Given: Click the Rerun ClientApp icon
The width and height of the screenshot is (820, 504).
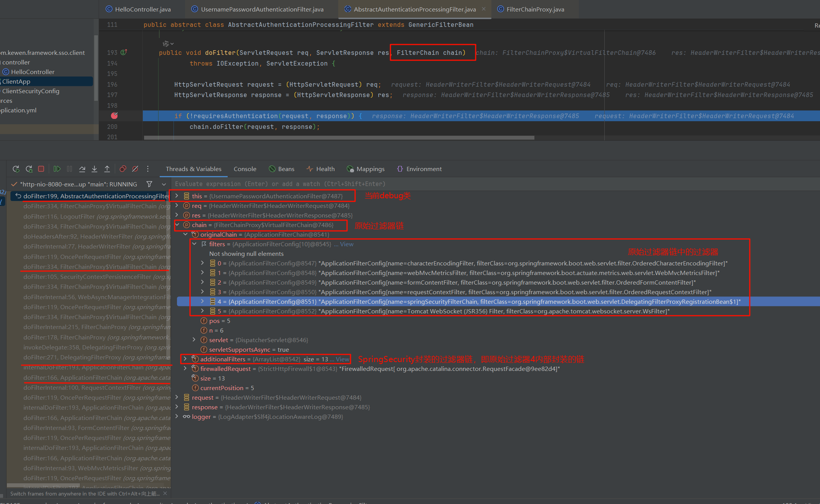Looking at the screenshot, I should point(16,169).
